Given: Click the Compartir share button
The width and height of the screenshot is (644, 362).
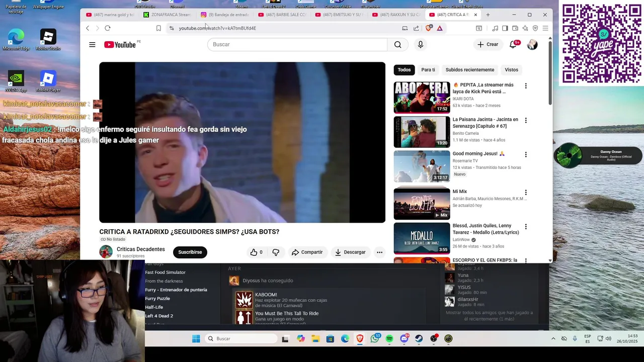Looking at the screenshot, I should pyautogui.click(x=307, y=252).
